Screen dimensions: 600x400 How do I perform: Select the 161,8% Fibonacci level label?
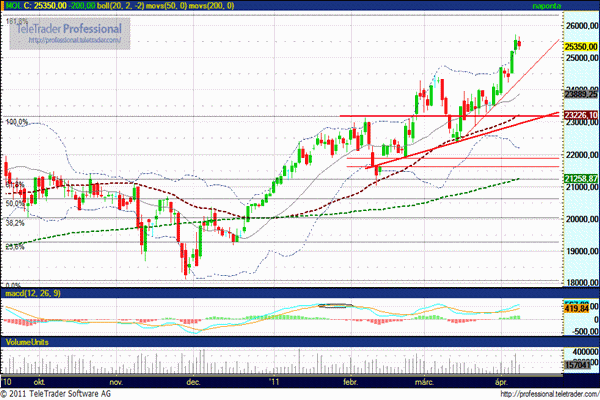click(x=16, y=20)
